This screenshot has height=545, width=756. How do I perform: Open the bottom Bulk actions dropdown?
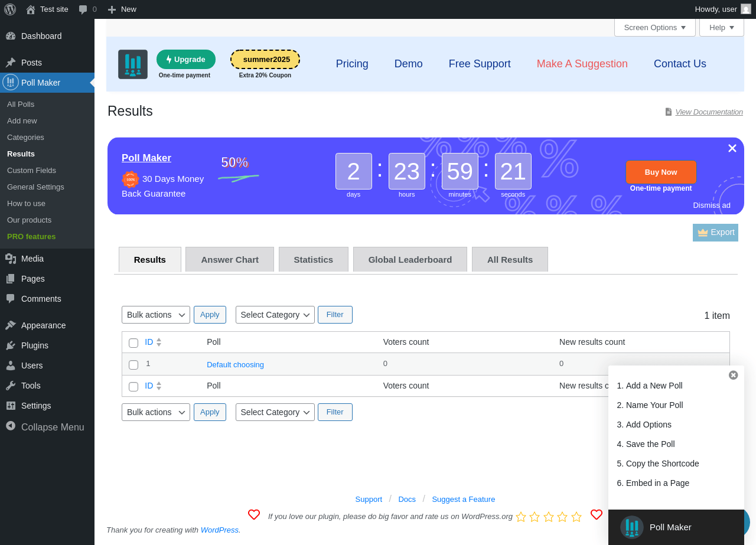(156, 412)
